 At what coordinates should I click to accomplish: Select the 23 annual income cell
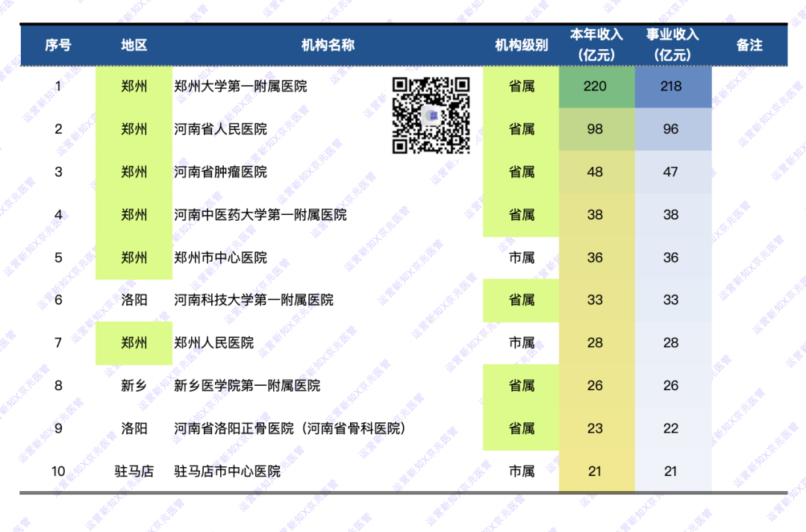pyautogui.click(x=597, y=428)
